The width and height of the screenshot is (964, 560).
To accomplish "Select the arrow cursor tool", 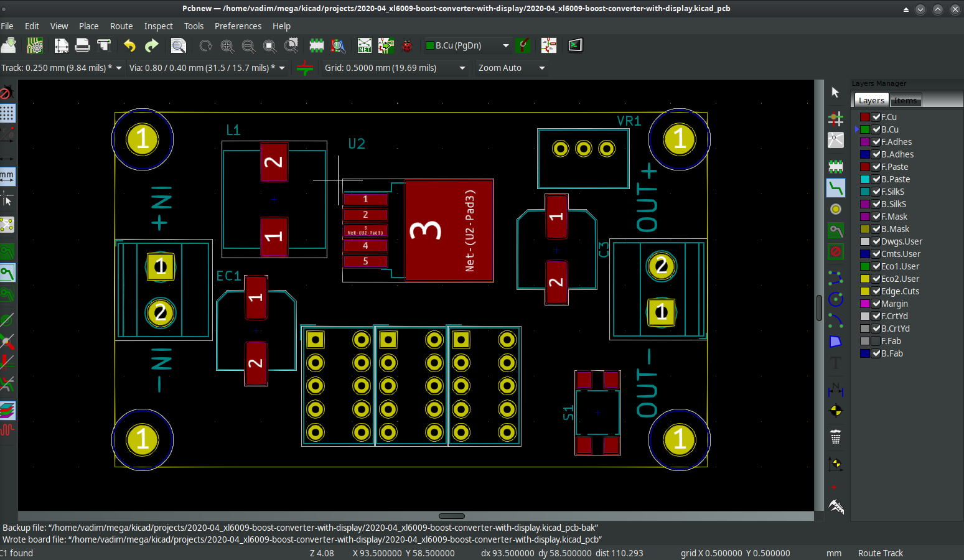I will [835, 92].
